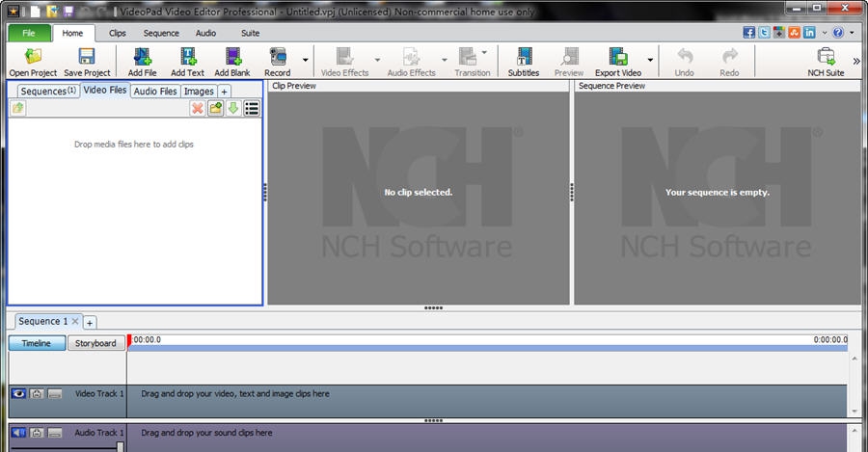This screenshot has width=868, height=452.
Task: Switch to Storyboard view
Action: tap(95, 343)
